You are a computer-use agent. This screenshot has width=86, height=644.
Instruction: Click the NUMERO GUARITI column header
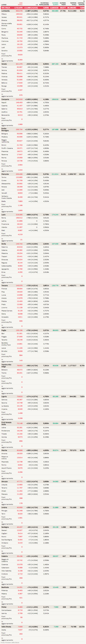[55, 4]
